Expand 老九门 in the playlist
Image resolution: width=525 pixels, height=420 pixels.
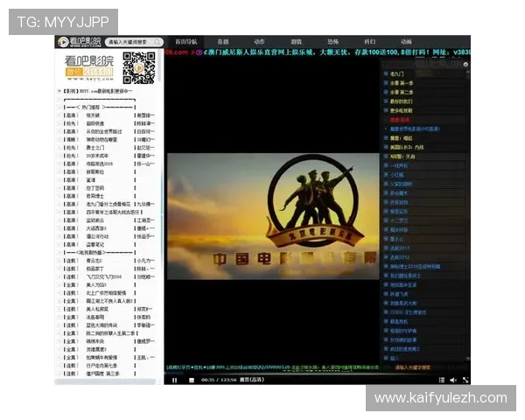tap(386, 73)
